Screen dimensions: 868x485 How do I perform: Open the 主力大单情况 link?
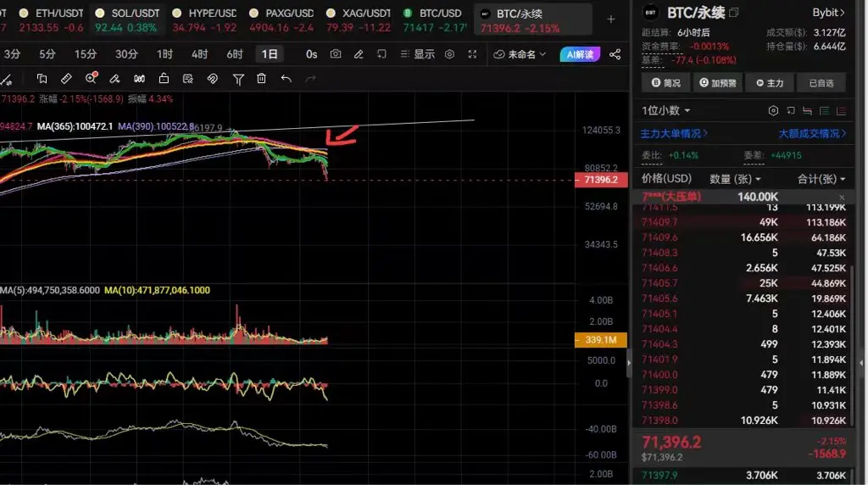click(674, 133)
